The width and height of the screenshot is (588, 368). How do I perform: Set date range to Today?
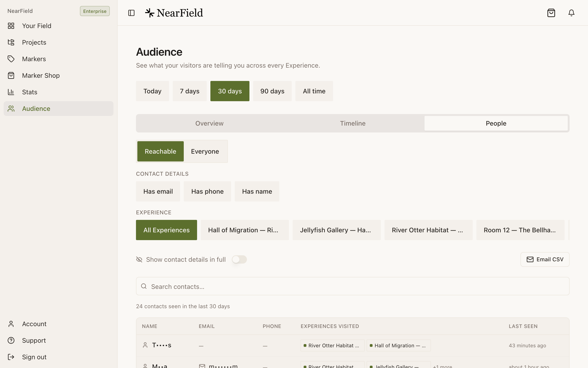[x=152, y=91]
